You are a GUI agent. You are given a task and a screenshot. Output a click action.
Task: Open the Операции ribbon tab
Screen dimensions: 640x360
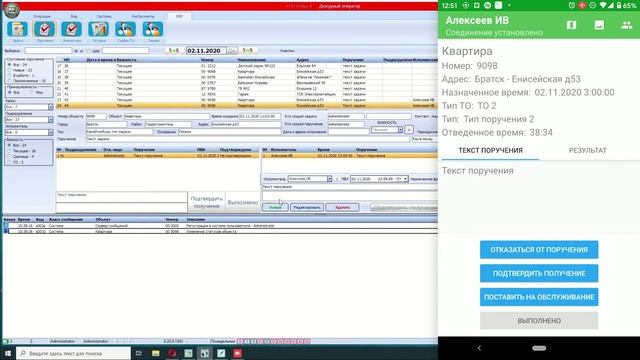pyautogui.click(x=42, y=16)
